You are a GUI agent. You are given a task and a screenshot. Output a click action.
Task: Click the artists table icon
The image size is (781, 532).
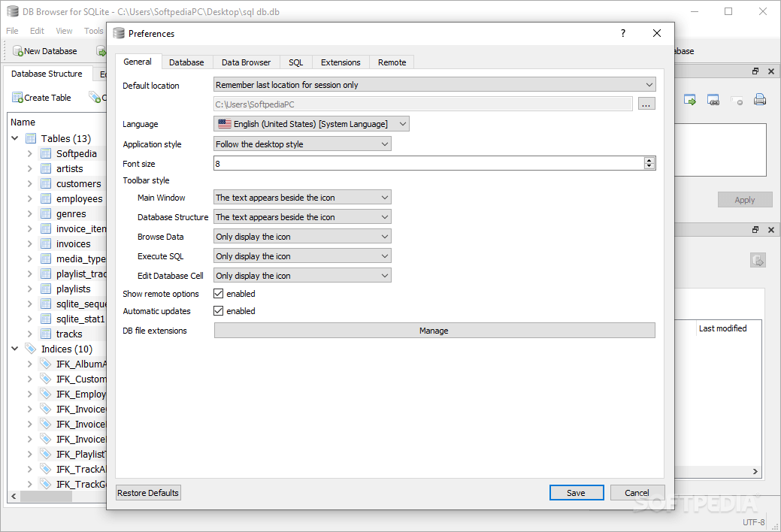[x=46, y=168]
